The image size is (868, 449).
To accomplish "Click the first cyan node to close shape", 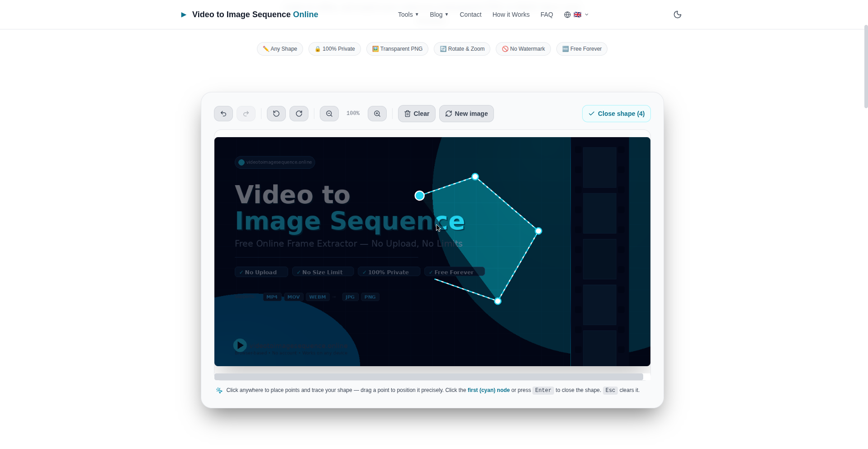I will click(x=420, y=196).
